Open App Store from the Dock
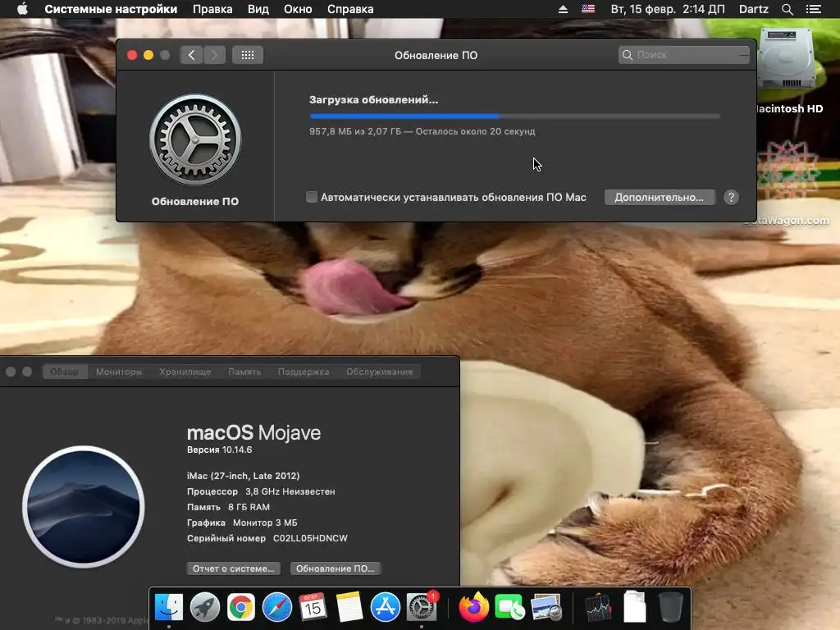The width and height of the screenshot is (840, 630). [x=386, y=608]
